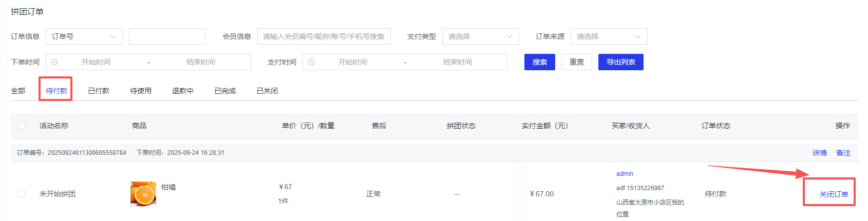
Task: Switch to the 全部 tab
Action: (18, 91)
